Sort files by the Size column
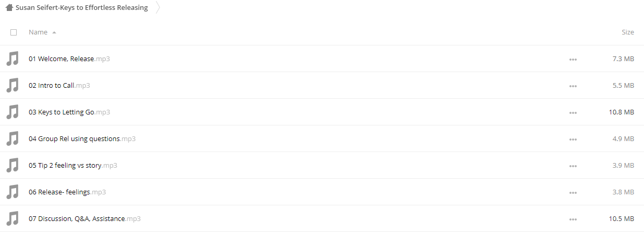644x232 pixels. [x=628, y=32]
